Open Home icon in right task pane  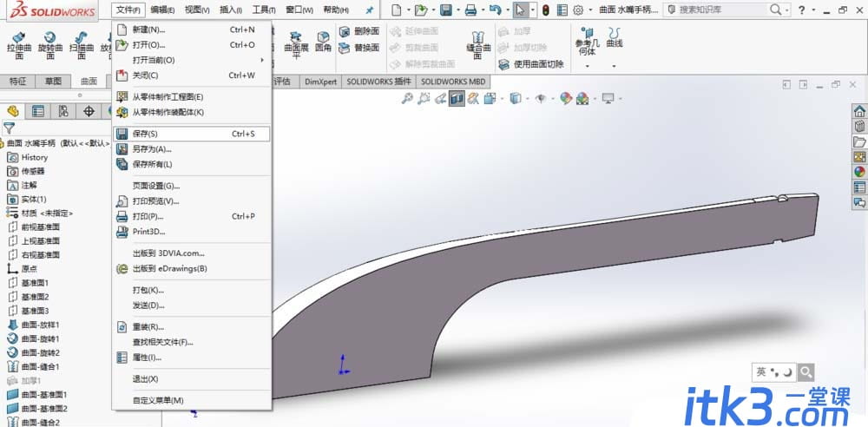(859, 111)
